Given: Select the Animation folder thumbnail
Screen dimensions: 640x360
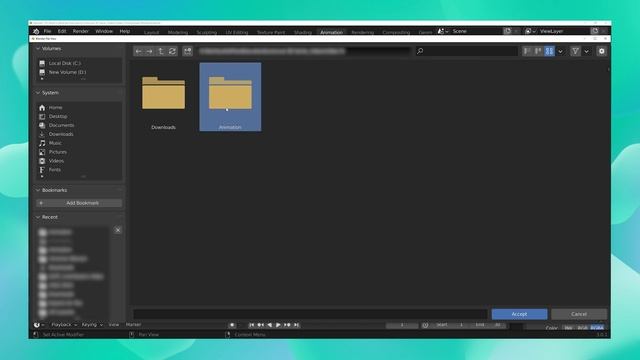Looking at the screenshot, I should [x=230, y=97].
